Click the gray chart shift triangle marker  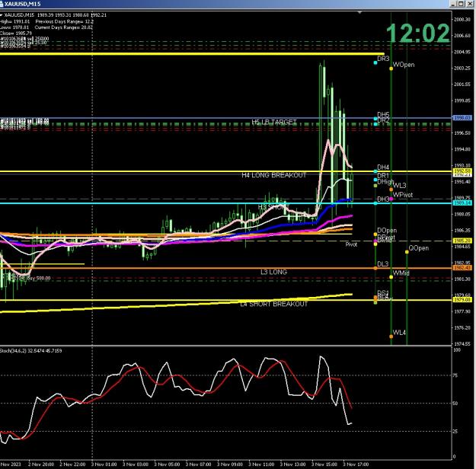point(359,12)
